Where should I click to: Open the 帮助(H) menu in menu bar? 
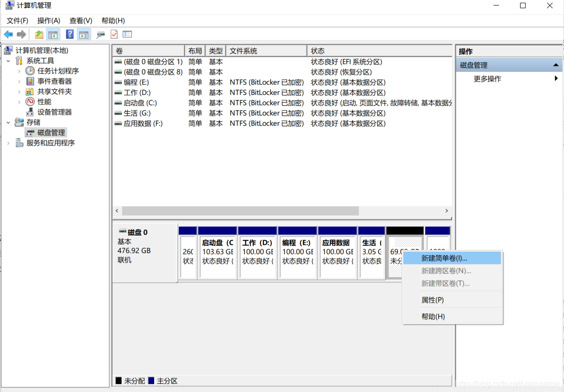pos(113,21)
